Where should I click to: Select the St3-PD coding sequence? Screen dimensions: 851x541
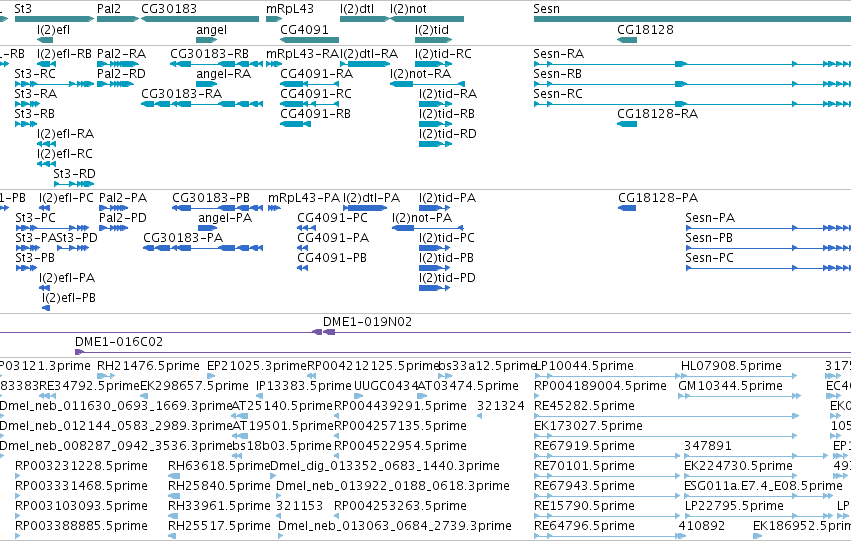[x=73, y=248]
